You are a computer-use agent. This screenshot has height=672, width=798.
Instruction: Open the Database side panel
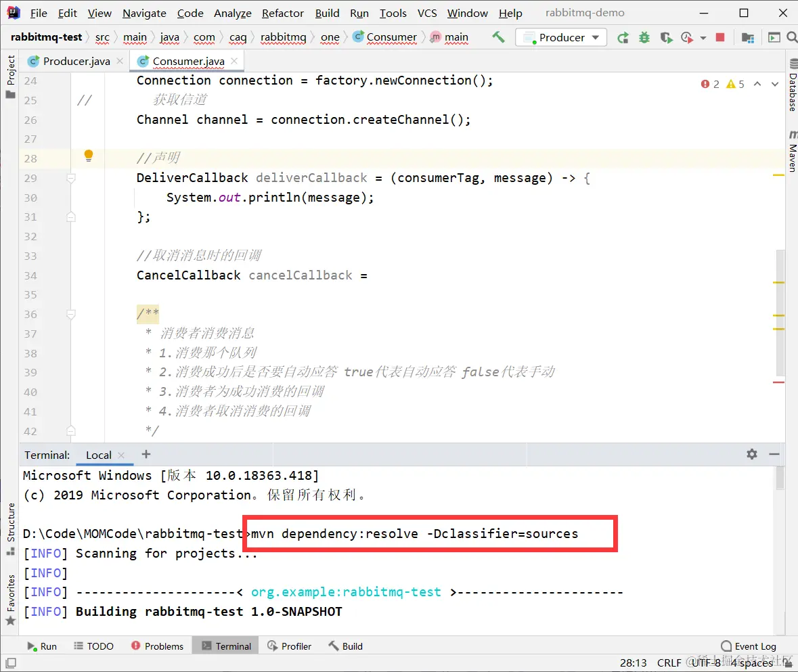[x=793, y=85]
